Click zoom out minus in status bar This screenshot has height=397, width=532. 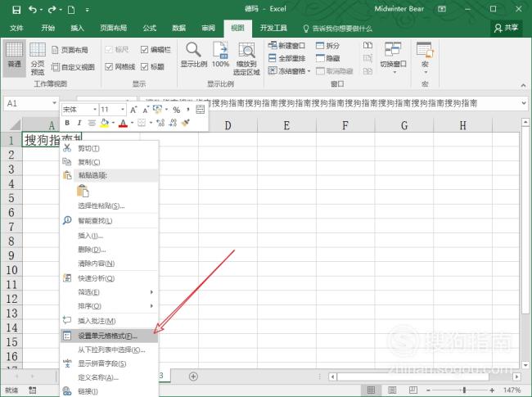[x=428, y=390]
